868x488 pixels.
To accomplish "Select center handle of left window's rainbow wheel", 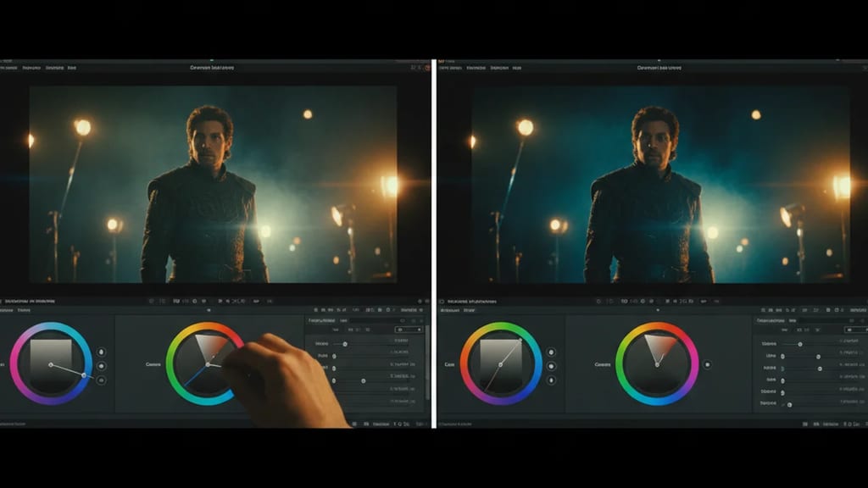I will coord(209,364).
